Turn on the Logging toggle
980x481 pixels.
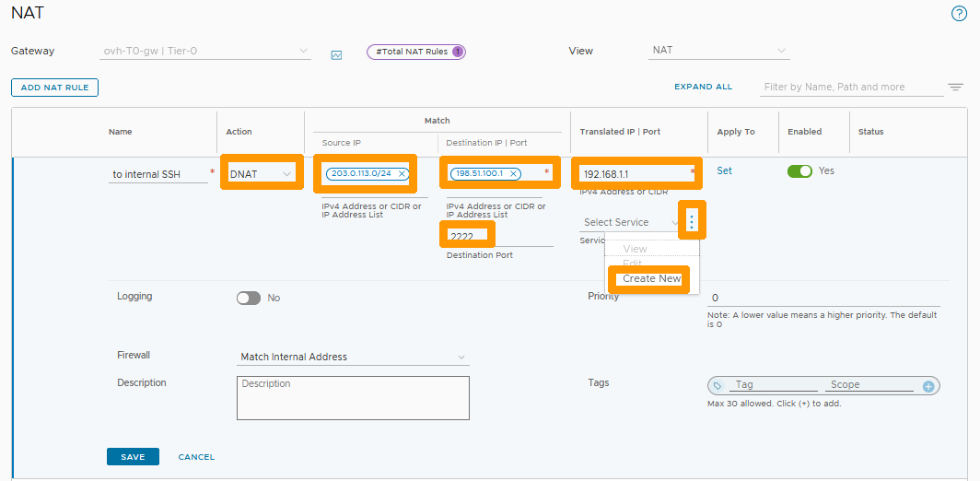click(x=249, y=298)
